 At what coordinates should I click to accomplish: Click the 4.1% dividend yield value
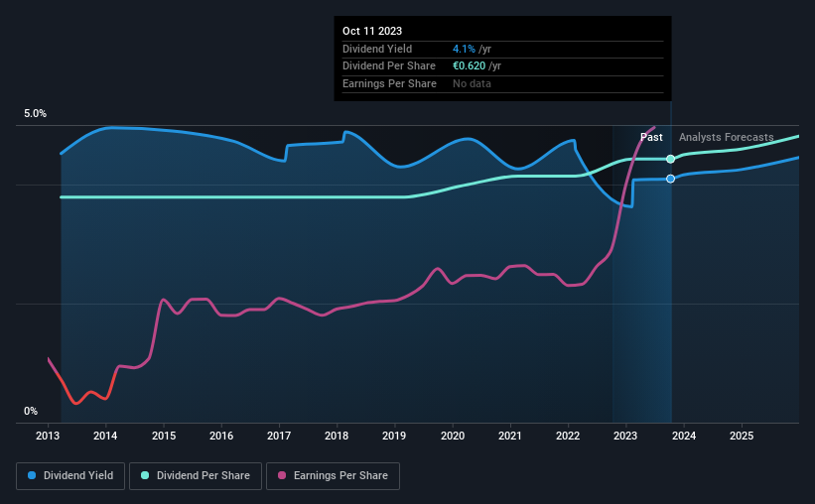point(464,49)
